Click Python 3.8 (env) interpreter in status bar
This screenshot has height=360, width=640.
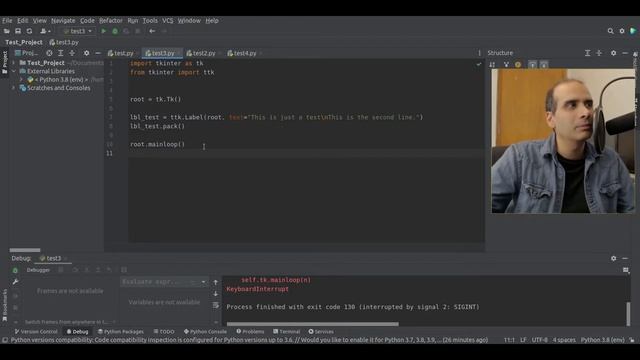pos(602,340)
